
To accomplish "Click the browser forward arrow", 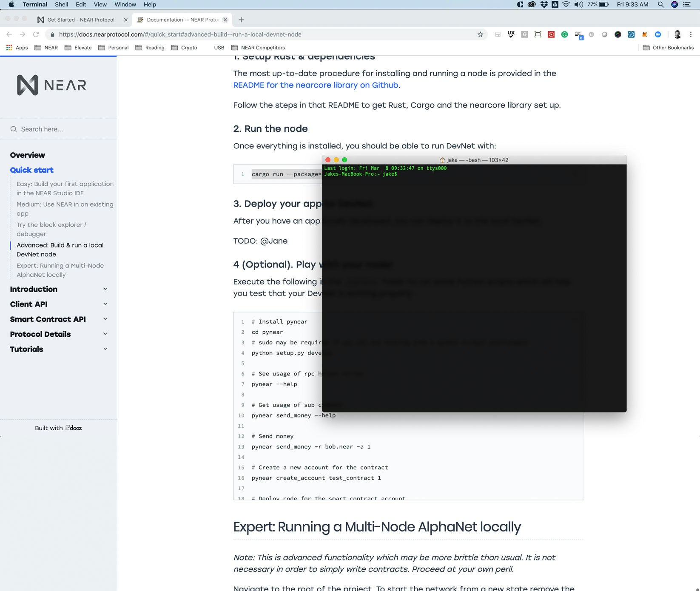I will [x=23, y=34].
